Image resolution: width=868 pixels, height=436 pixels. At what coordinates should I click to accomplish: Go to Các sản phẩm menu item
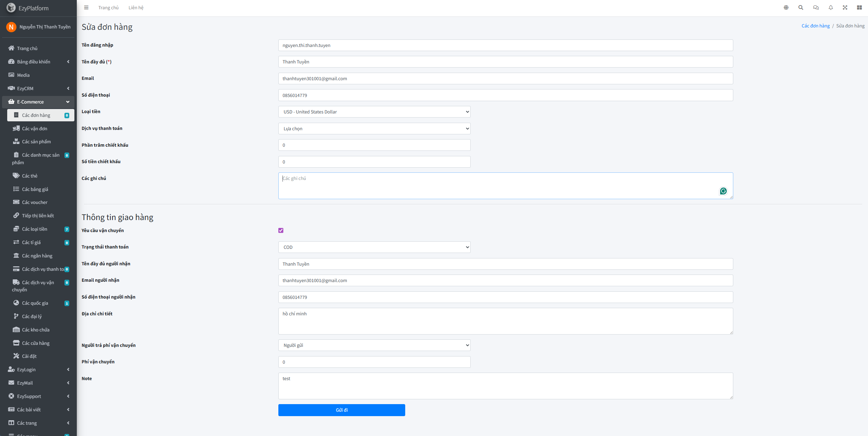[36, 142]
